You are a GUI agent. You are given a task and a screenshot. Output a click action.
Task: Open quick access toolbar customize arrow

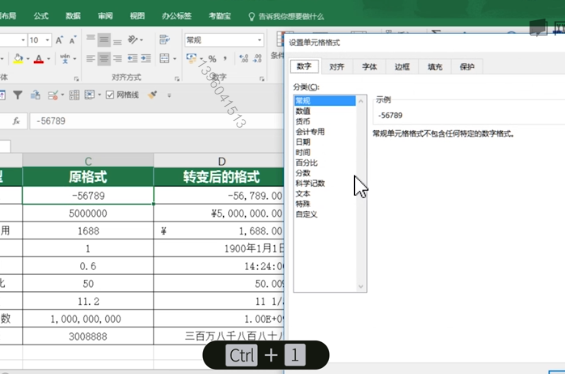click(x=169, y=95)
